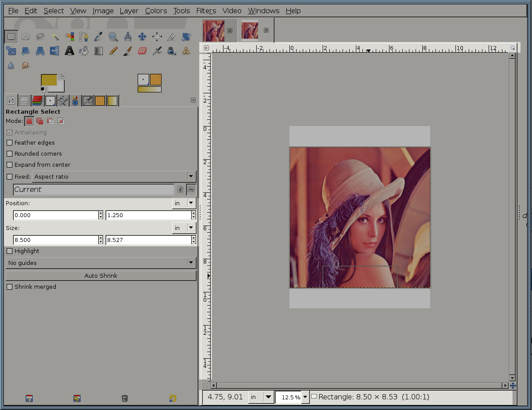Image resolution: width=532 pixels, height=410 pixels.
Task: Set selection mode to Intersect
Action: (61, 121)
